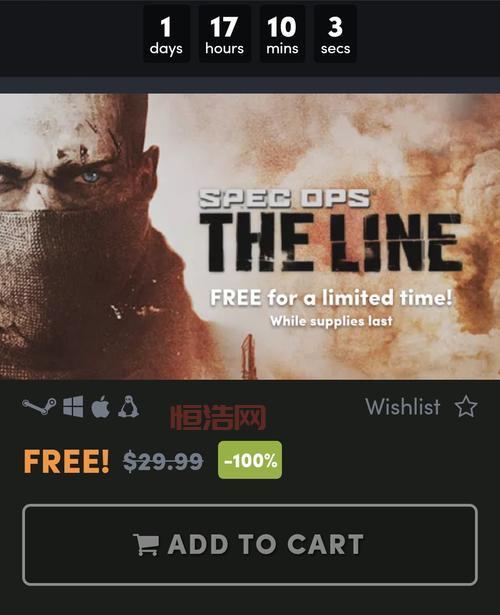Click the struck-through $29.99 original price
The image size is (500, 615).
tap(163, 461)
